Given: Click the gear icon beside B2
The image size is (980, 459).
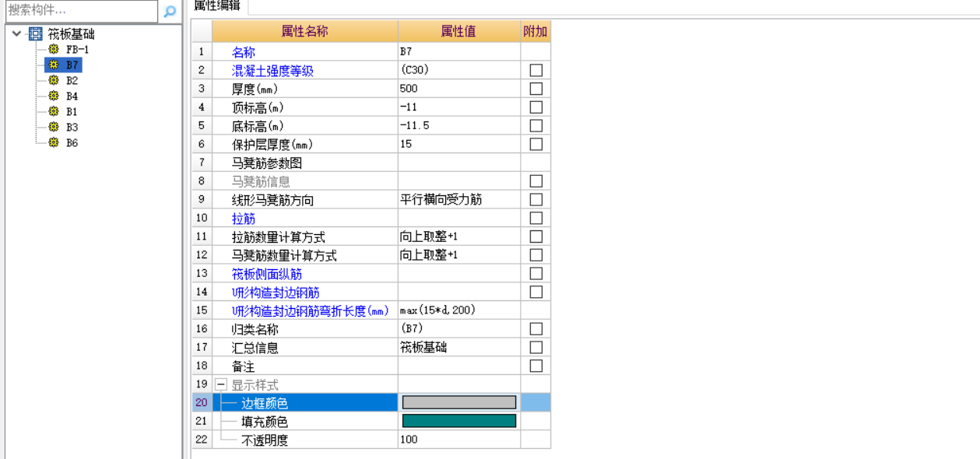Looking at the screenshot, I should point(53,80).
